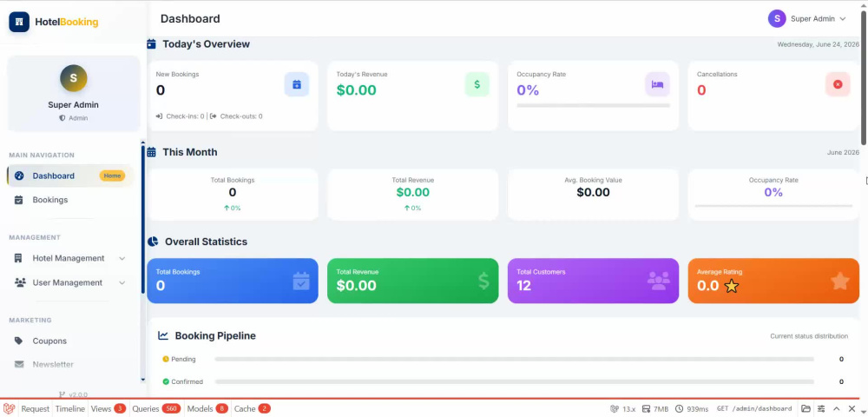This screenshot has width=868, height=417.
Task: Open the Timeline tab in debugbar
Action: (70, 408)
